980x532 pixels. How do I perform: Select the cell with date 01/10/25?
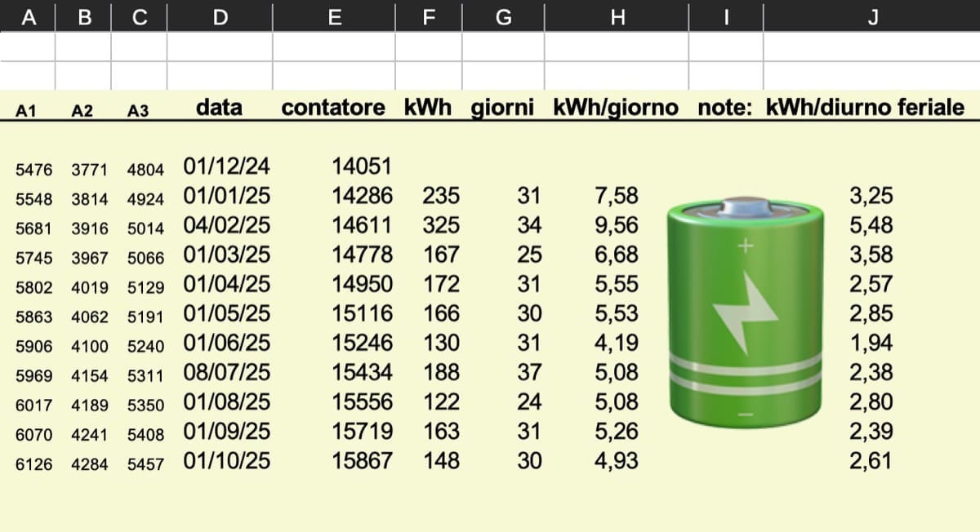[x=226, y=461]
